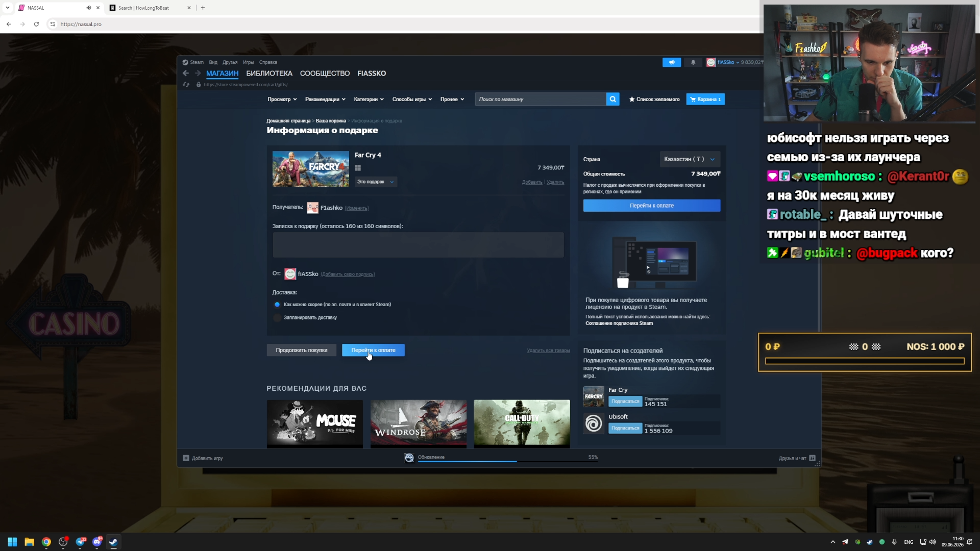980x551 pixels.
Task: Open the Корзина cart button
Action: tap(705, 99)
